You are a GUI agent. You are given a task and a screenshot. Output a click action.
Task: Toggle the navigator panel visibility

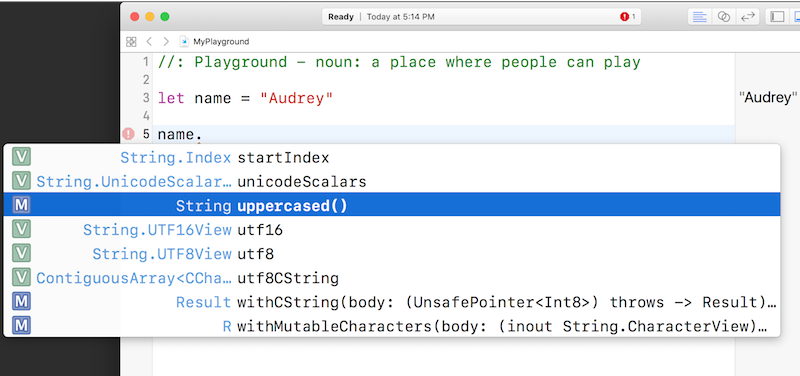[x=777, y=17]
